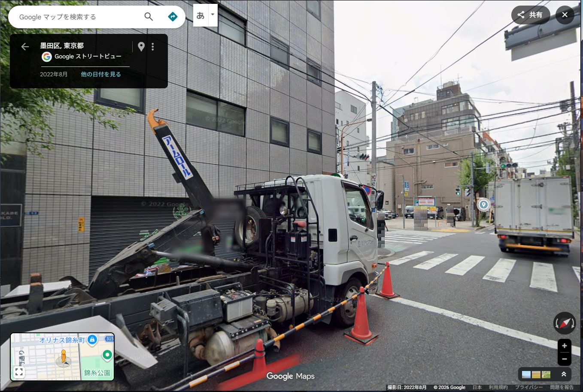The image size is (583, 392).
Task: Click the 2022年8月 capture date in the panel
Action: (54, 74)
